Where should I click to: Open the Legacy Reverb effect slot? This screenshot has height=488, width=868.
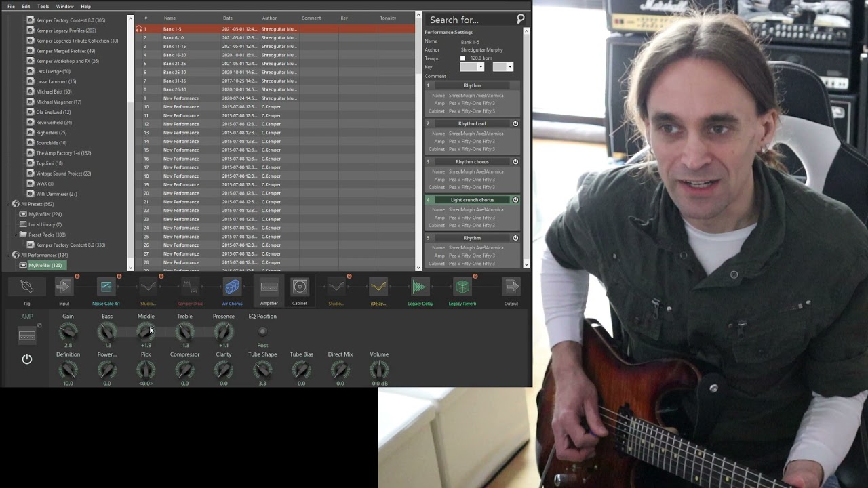(x=462, y=287)
